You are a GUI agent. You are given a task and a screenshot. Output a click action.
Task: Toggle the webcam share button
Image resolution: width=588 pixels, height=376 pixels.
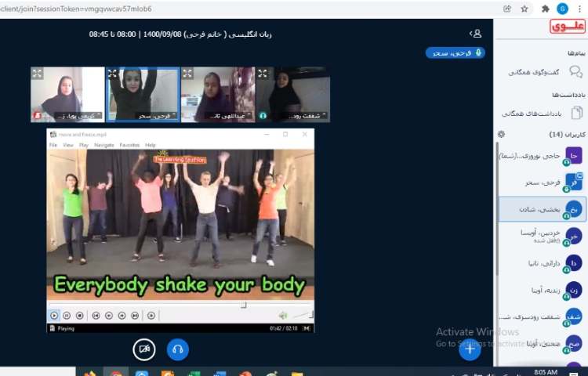pyautogui.click(x=143, y=349)
